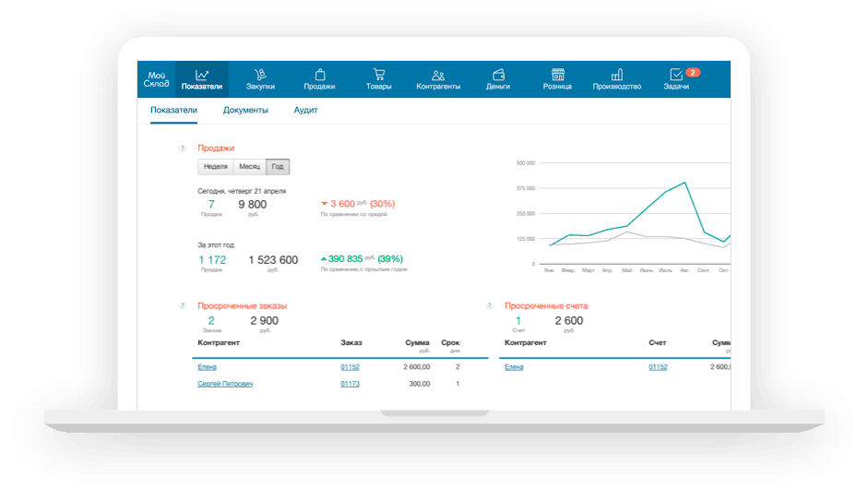
Task: Click the red tasks badge showing 2
Action: coord(693,73)
